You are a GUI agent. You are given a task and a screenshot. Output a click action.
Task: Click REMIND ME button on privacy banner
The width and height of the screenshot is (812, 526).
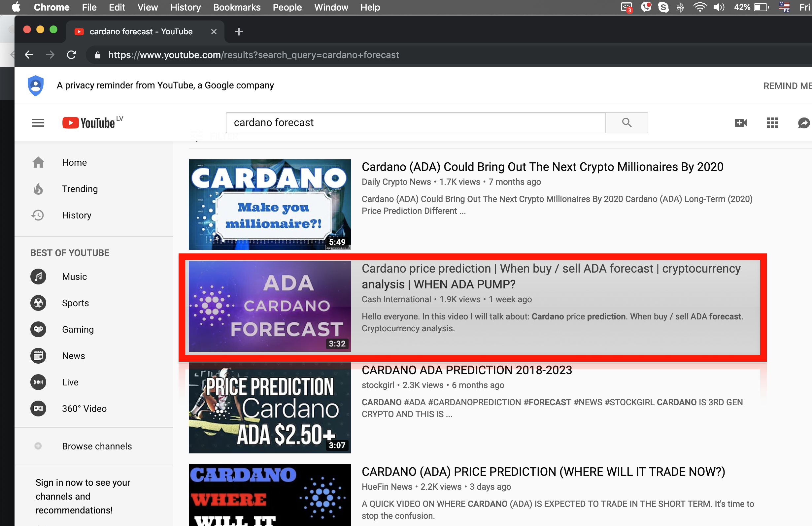(787, 85)
